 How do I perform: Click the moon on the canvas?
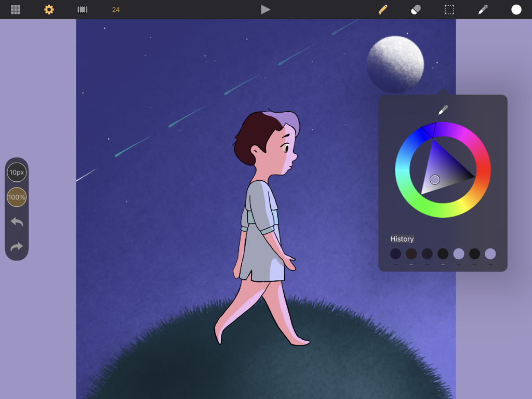click(395, 64)
